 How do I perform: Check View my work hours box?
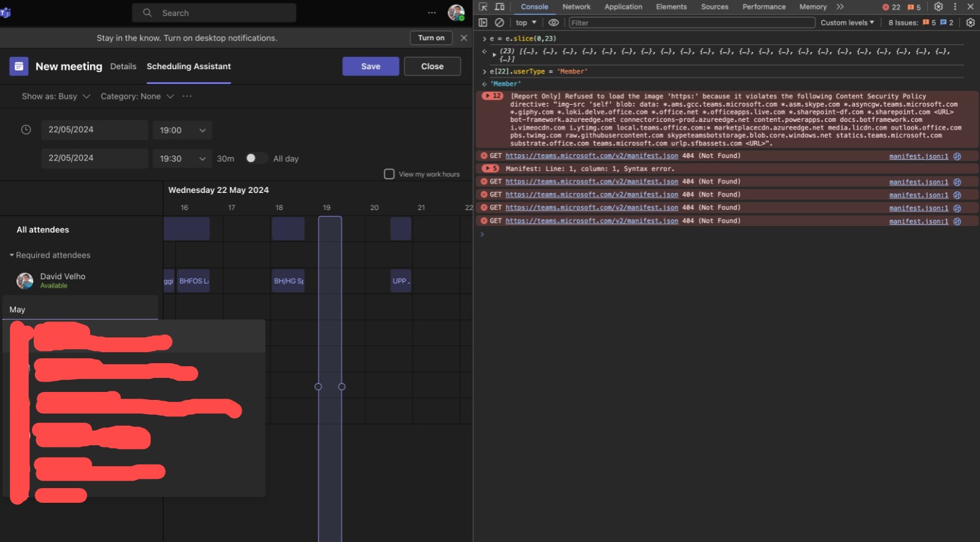point(389,174)
